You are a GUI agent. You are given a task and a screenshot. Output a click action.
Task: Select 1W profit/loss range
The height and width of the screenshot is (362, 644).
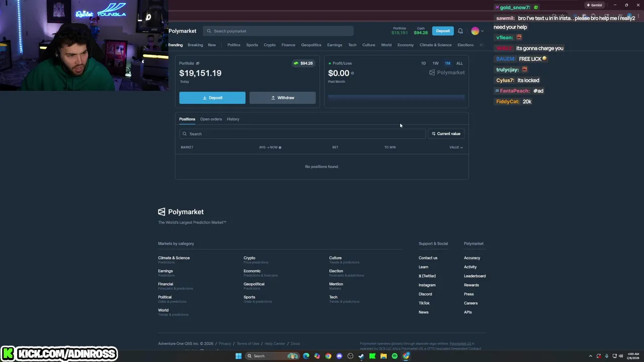coord(435,63)
